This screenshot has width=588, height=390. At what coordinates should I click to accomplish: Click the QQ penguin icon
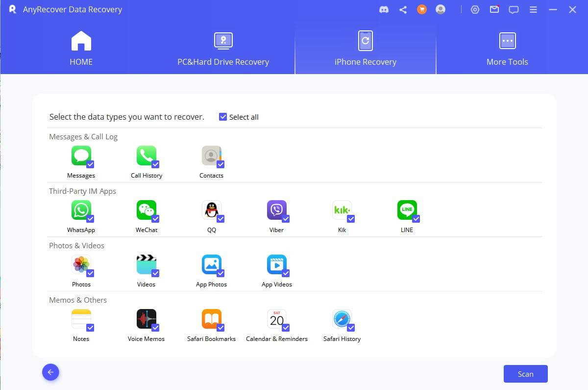pos(212,210)
